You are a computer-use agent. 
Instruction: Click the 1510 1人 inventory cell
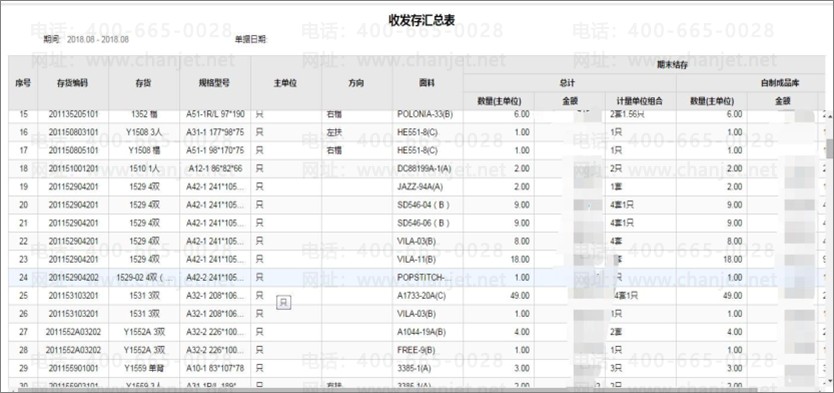[x=144, y=169]
